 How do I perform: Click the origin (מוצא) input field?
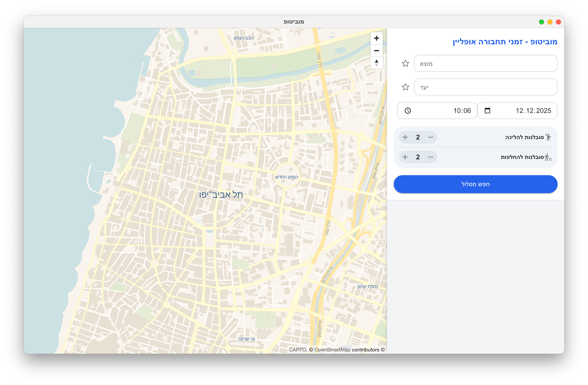tap(486, 64)
